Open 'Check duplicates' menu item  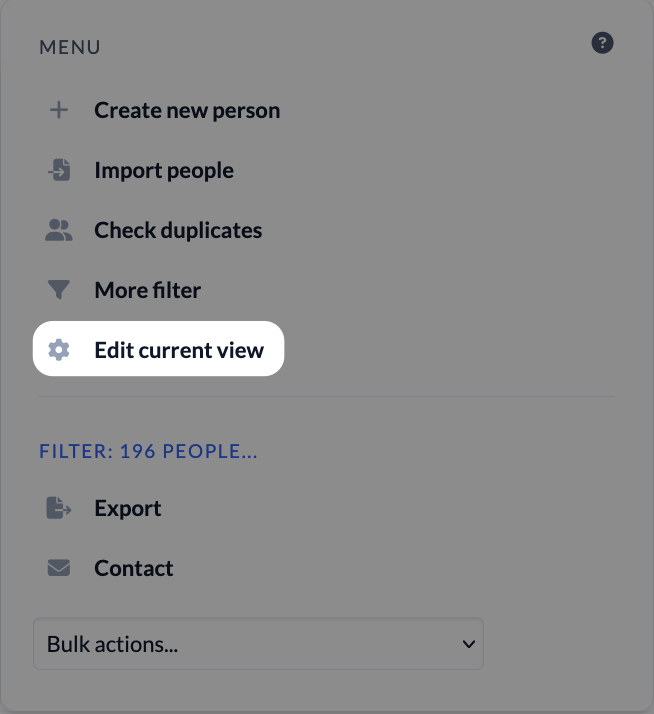point(178,230)
